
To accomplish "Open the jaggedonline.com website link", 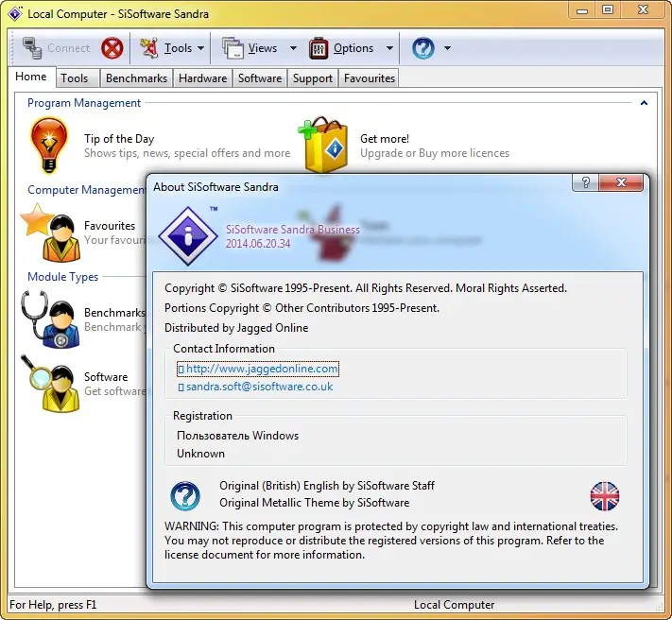I will pos(258,369).
